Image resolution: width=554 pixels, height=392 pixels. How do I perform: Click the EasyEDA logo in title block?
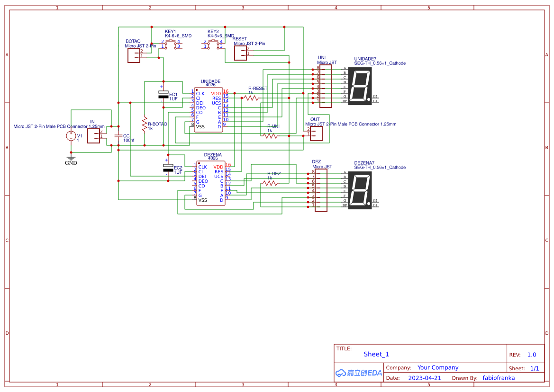tap(358, 373)
